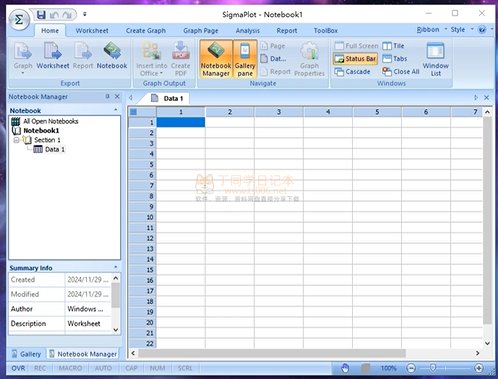Viewport: 498px width, 379px height.
Task: Click the Tile windows icon
Action: (x=387, y=46)
